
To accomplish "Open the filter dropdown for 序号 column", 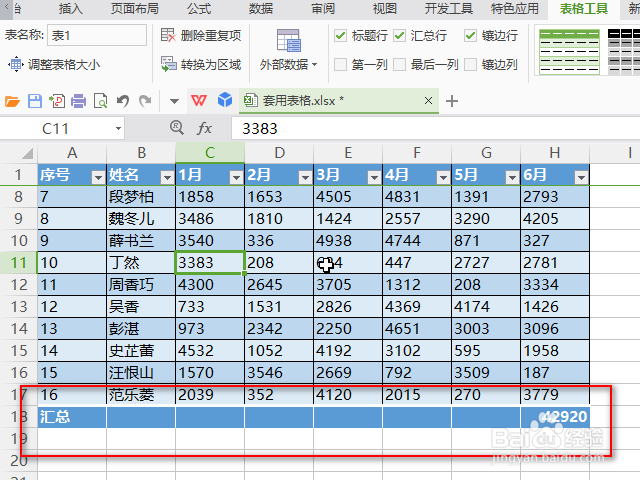I will [98, 177].
